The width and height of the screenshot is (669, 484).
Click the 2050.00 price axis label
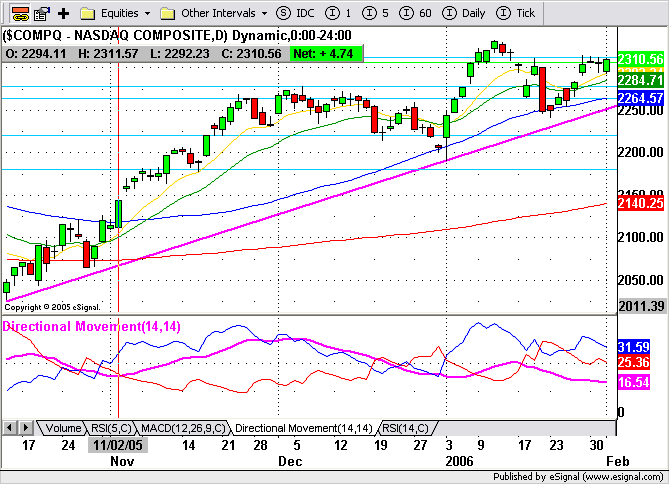(641, 280)
